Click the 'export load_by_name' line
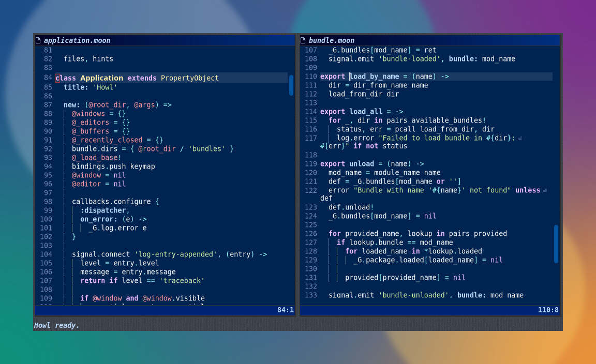Screen dimensions: 596x364 (x=385, y=77)
